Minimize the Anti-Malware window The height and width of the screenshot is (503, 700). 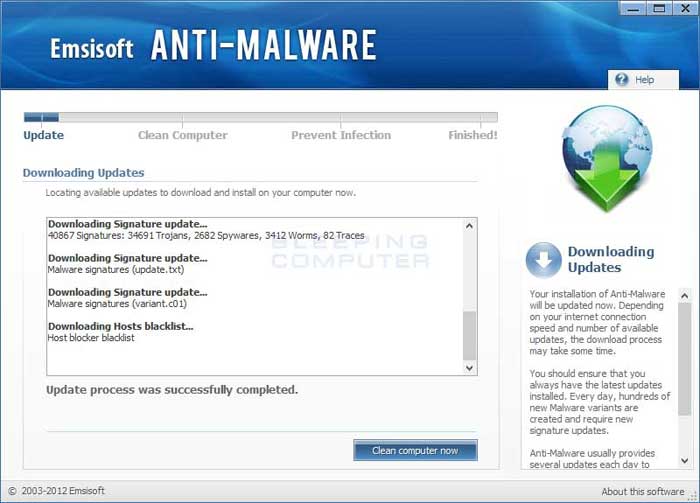[633, 8]
